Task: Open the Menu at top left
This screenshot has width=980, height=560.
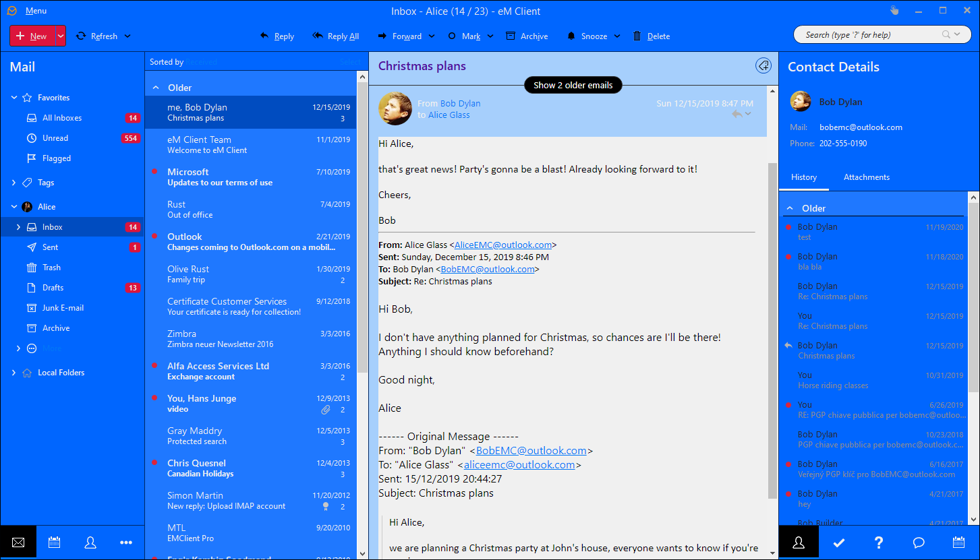Action: 36,11
